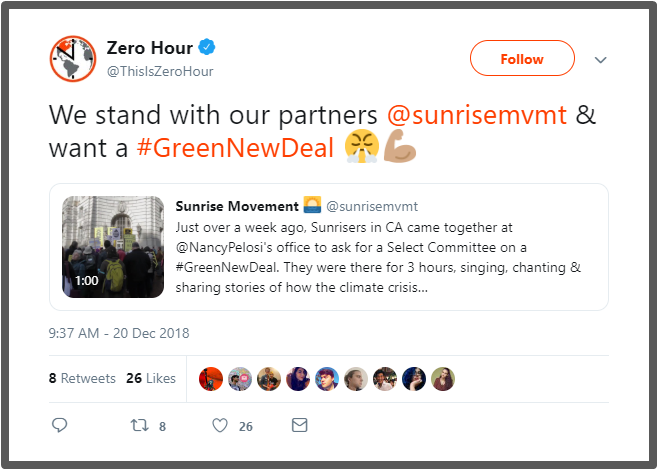658x470 pixels.
Task: Send tweet via direct message envelope
Action: (x=298, y=425)
